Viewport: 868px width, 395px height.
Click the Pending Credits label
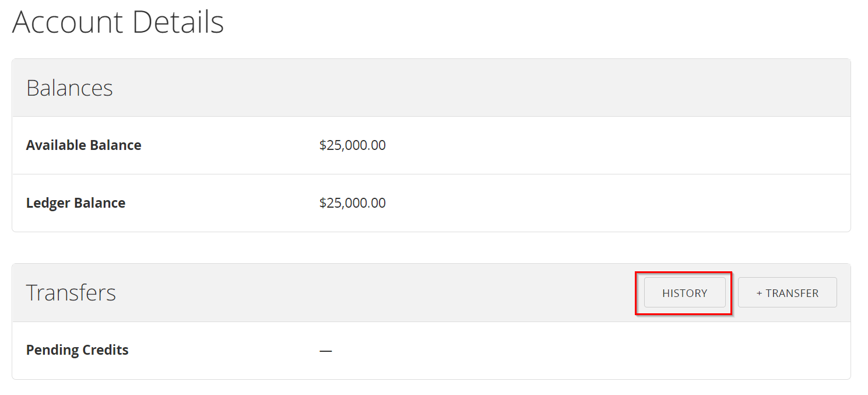click(77, 349)
